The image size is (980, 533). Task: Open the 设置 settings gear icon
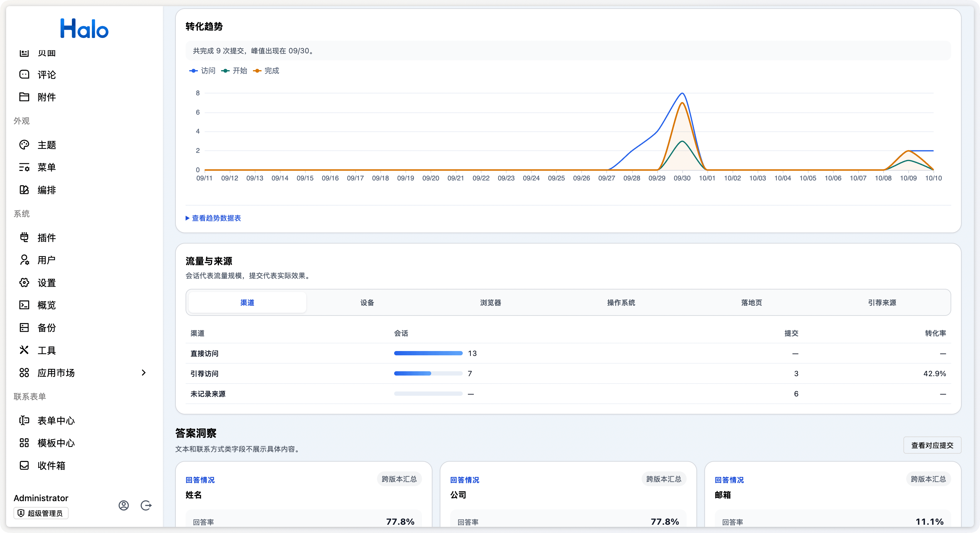[x=24, y=283]
